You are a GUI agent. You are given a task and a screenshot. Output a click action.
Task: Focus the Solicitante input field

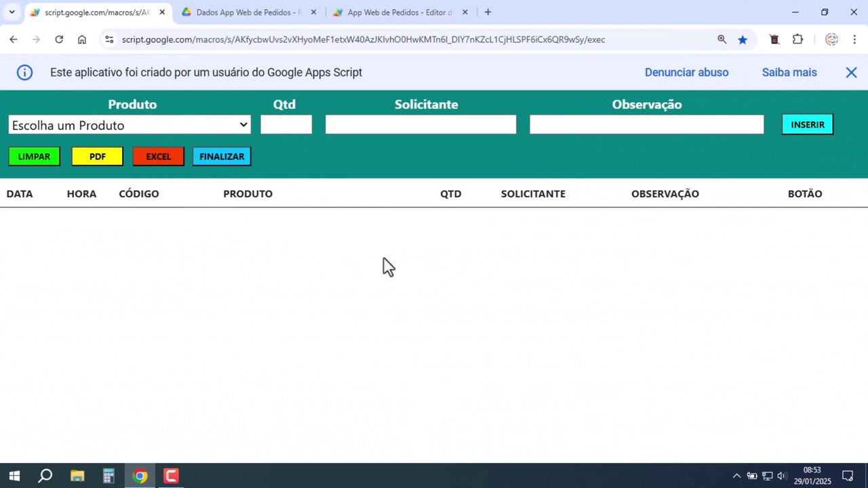point(420,125)
